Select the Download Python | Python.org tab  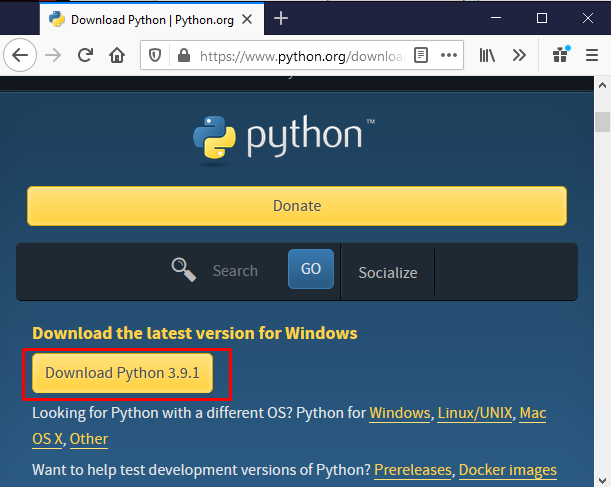coord(152,19)
